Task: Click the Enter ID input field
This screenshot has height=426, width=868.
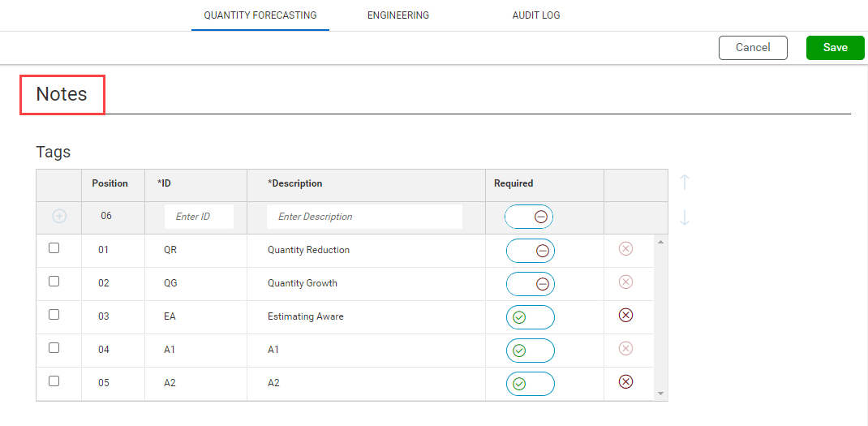Action: (199, 217)
